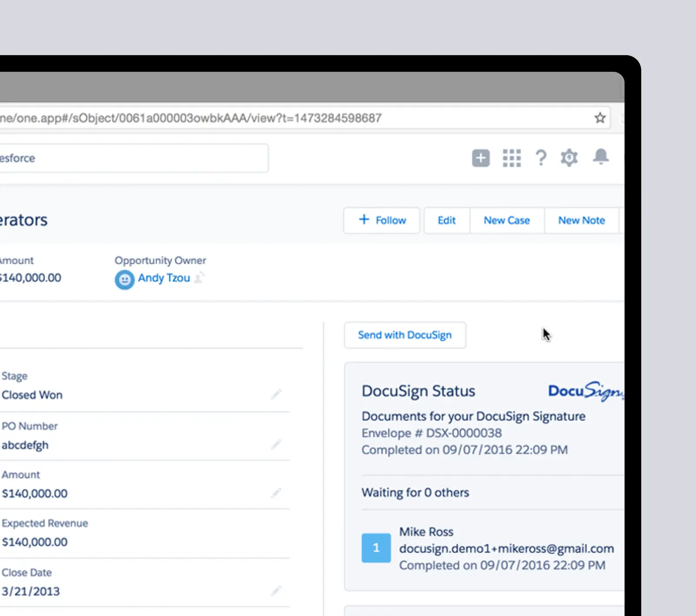
Task: Open the Andy Tzou owner link
Action: 164,278
